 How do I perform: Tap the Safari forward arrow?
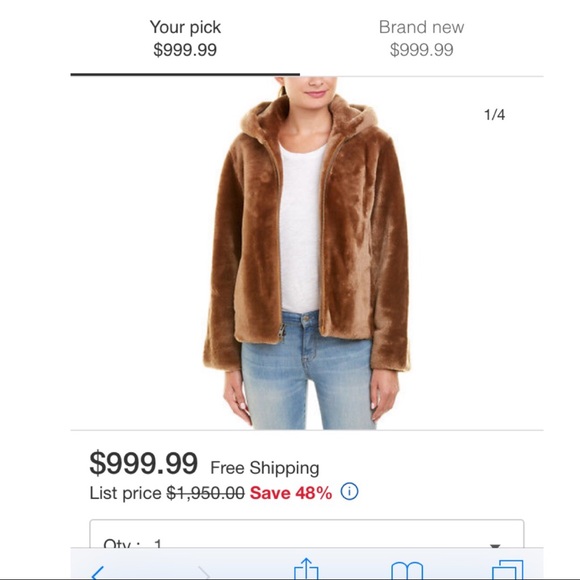203,573
